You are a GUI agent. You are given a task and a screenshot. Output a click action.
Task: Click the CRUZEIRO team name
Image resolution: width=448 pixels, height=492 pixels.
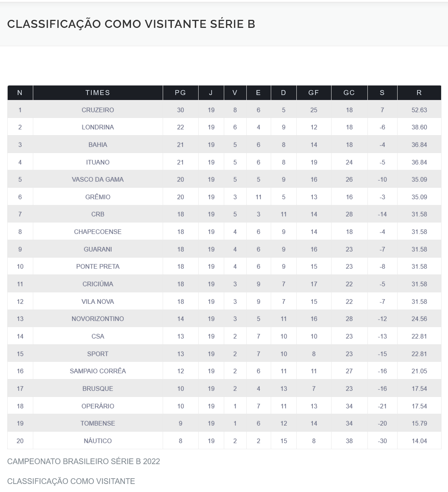(x=98, y=110)
